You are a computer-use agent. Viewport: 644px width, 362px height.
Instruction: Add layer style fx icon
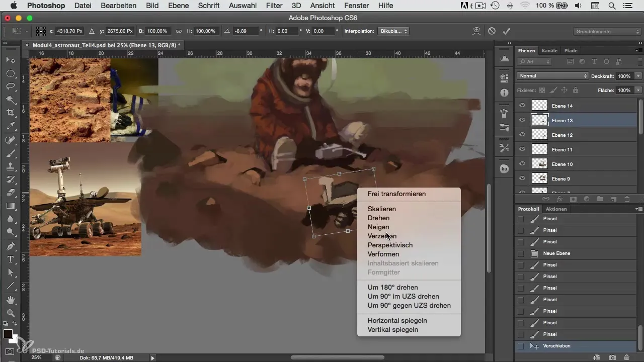point(559,199)
